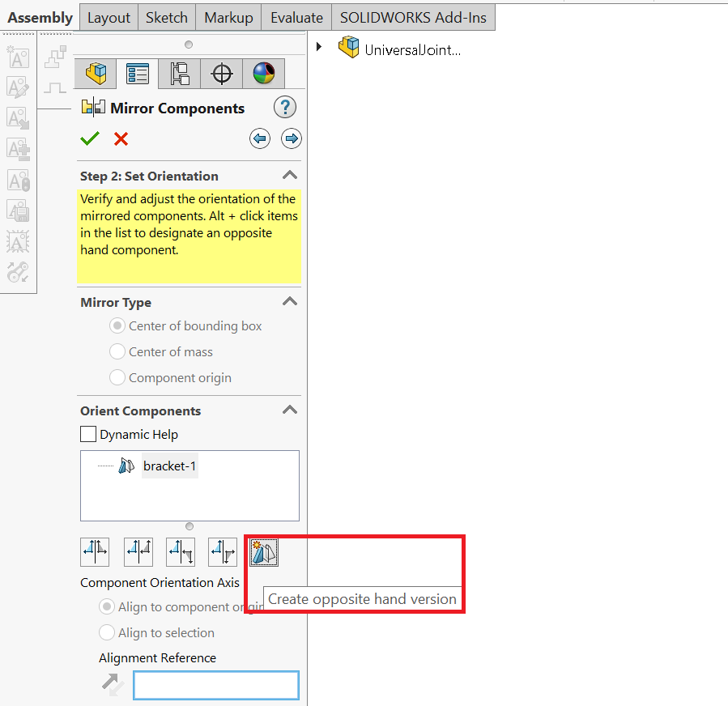
Task: Collapse the Mirror Type section
Action: [289, 301]
